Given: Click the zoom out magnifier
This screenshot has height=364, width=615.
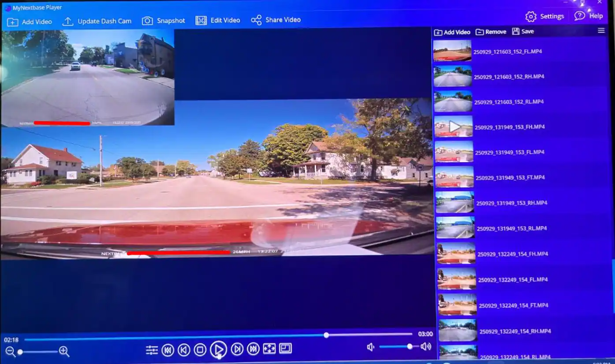Looking at the screenshot, I should [x=10, y=351].
